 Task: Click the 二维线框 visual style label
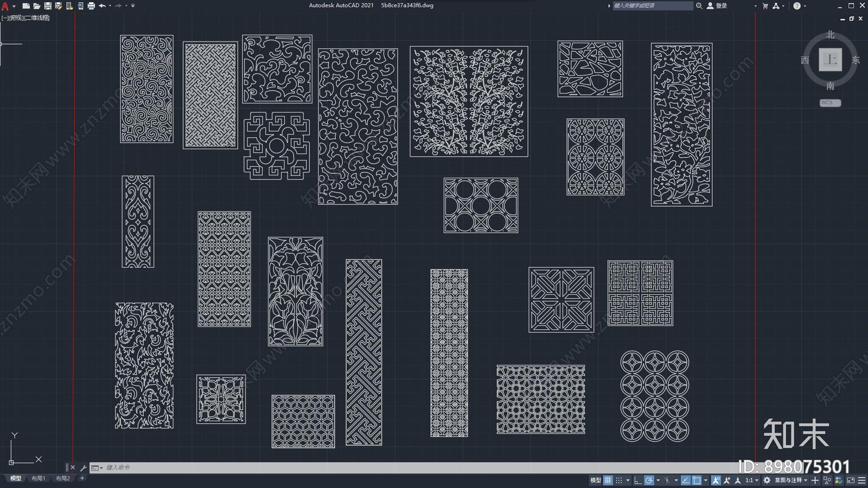(x=37, y=18)
